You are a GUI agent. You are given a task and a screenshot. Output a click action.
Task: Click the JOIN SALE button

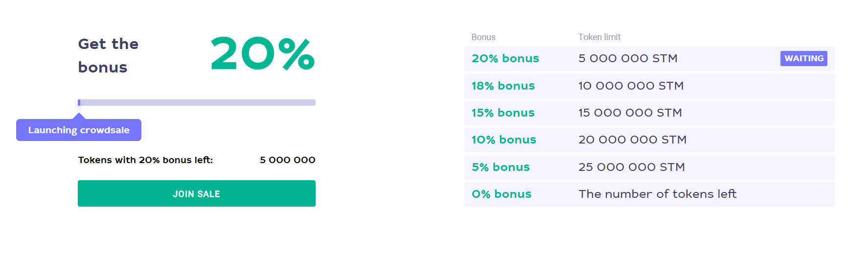tap(196, 193)
